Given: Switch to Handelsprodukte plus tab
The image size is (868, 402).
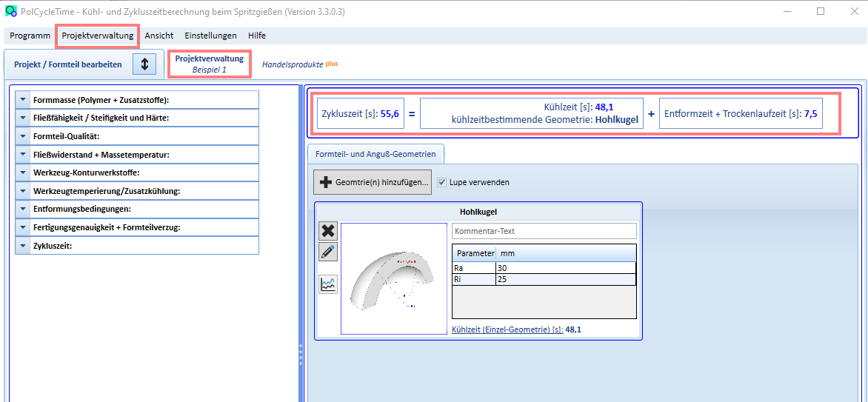Looking at the screenshot, I should click(x=299, y=64).
